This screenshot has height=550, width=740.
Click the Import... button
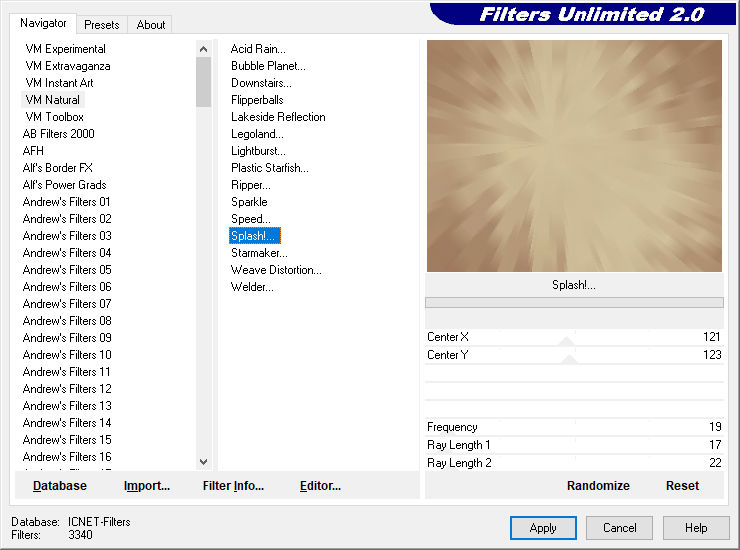pos(147,486)
